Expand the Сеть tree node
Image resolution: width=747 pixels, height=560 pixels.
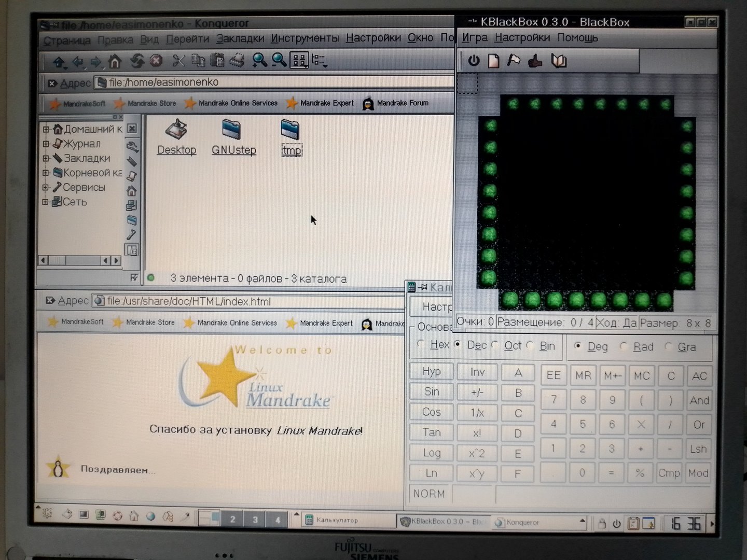click(x=46, y=202)
